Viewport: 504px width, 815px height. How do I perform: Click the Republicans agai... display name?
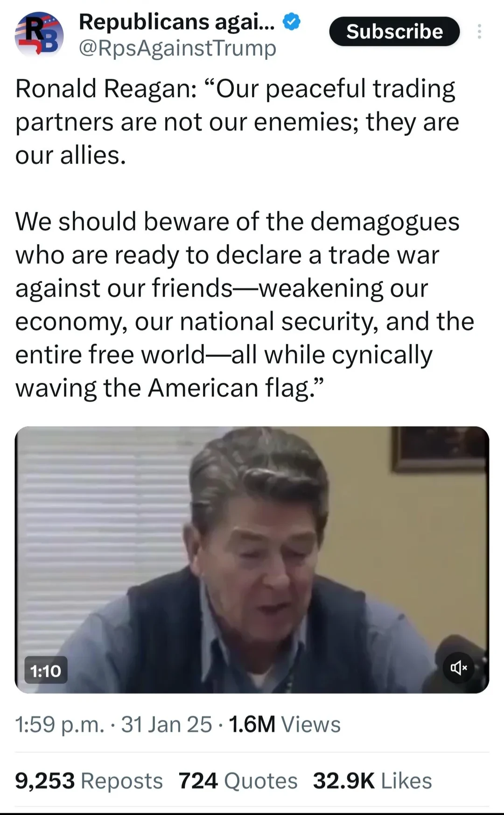click(x=177, y=22)
